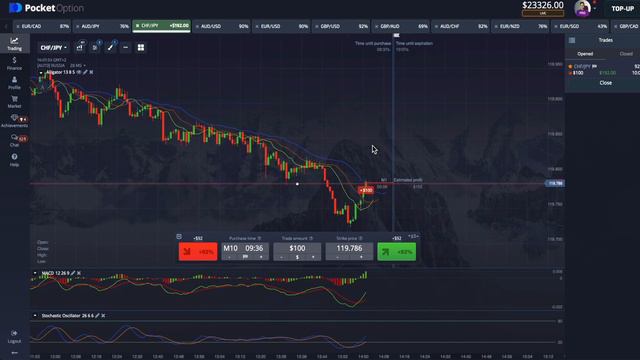Image resolution: width=640 pixels, height=360 pixels.
Task: Switch to the GBP/USD asset tab
Action: point(341,26)
